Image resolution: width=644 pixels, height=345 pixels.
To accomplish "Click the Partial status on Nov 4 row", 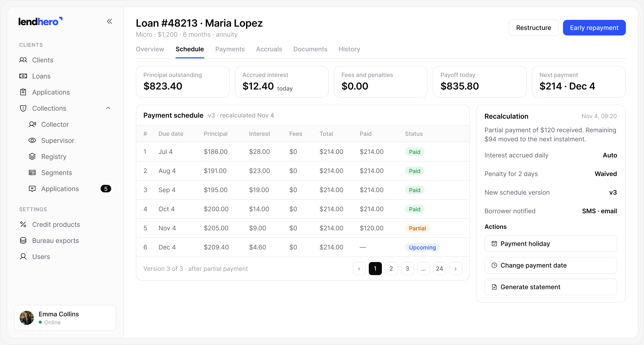I will point(417,228).
